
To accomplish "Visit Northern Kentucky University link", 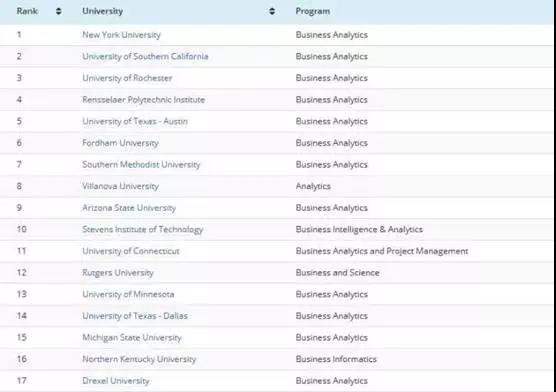I will point(139,359).
